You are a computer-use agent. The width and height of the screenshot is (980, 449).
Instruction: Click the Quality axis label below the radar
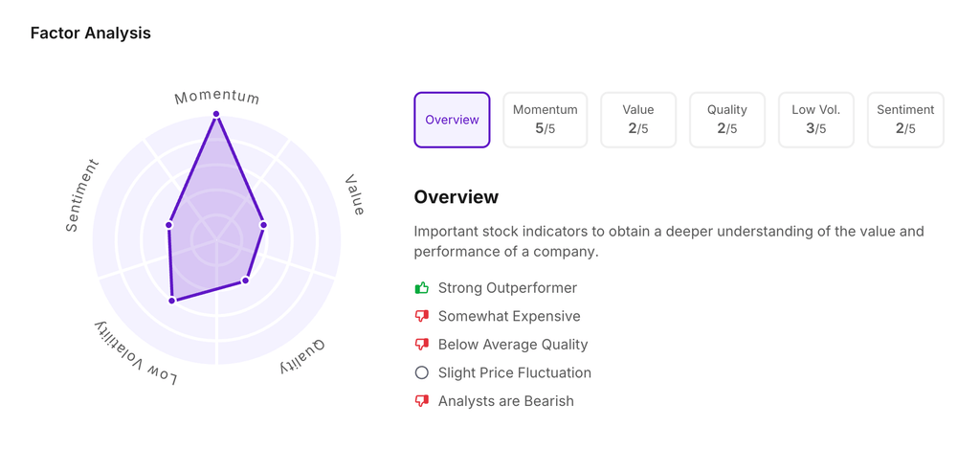[302, 355]
